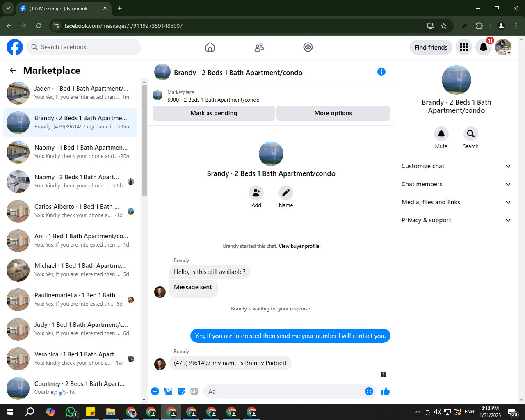The width and height of the screenshot is (525, 420).
Task: Open the Home feed icon
Action: coord(210,47)
